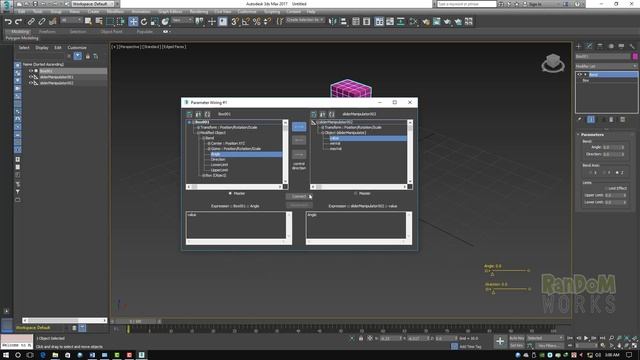
Task: Click the Undo arrow in main toolbar
Action: tap(8, 21)
